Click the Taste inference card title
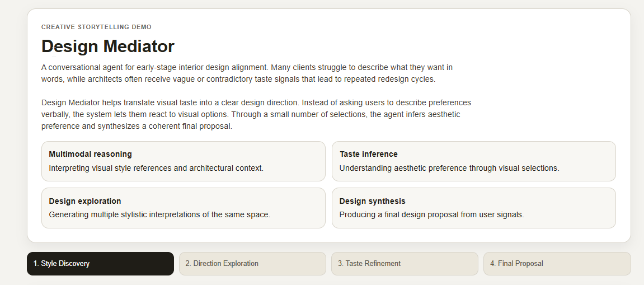644x285 pixels. pos(368,154)
